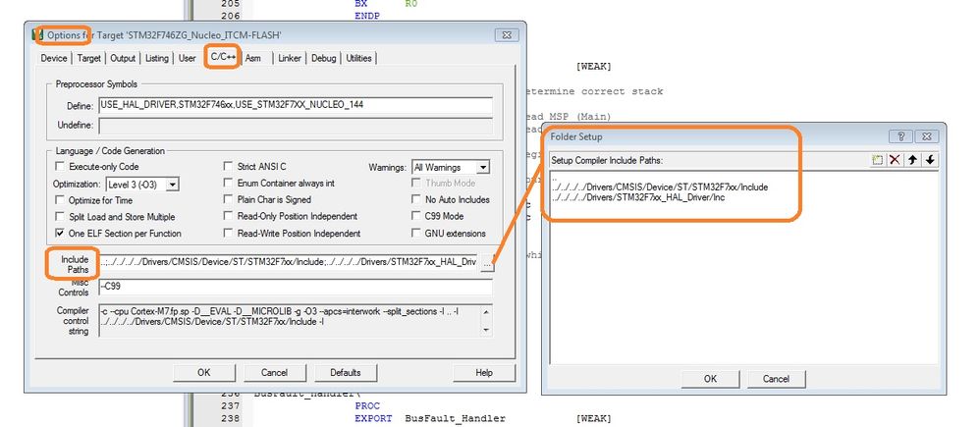Toggle Enum Container always int
This screenshot has width=980, height=427.
tap(228, 184)
